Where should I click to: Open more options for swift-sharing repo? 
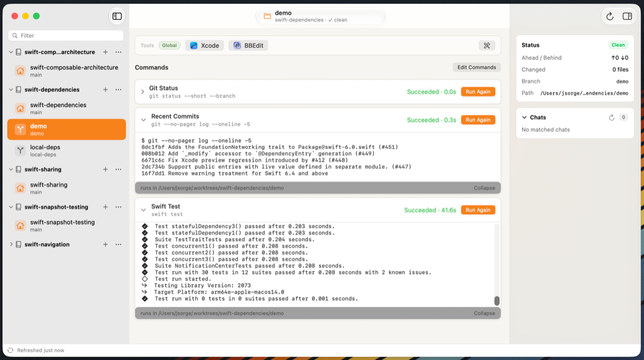tap(118, 169)
